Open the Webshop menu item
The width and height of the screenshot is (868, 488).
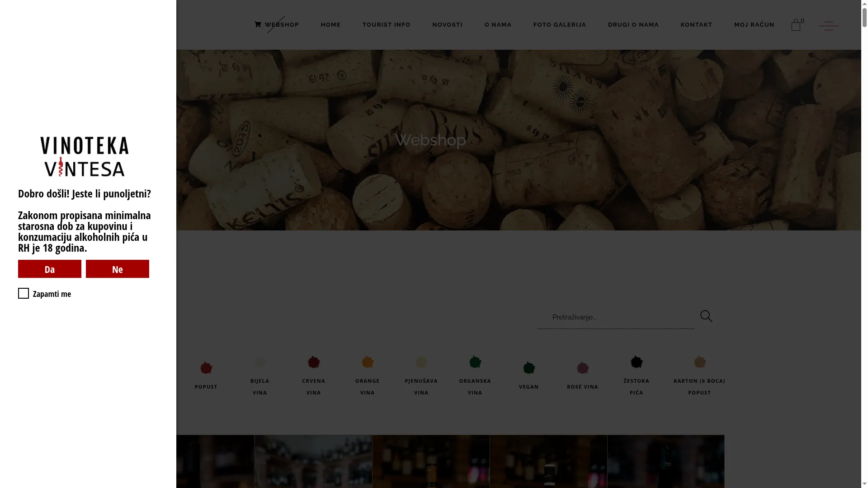coord(277,25)
